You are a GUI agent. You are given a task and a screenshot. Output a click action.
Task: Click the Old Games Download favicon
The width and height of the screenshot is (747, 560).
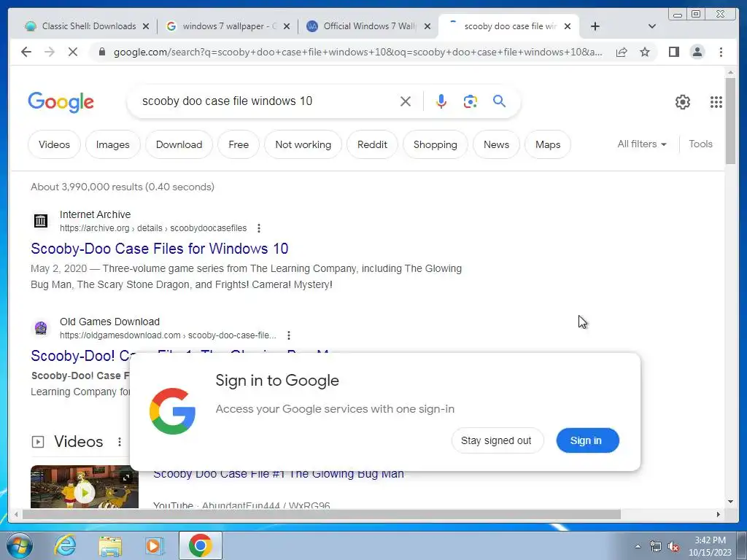(41, 327)
